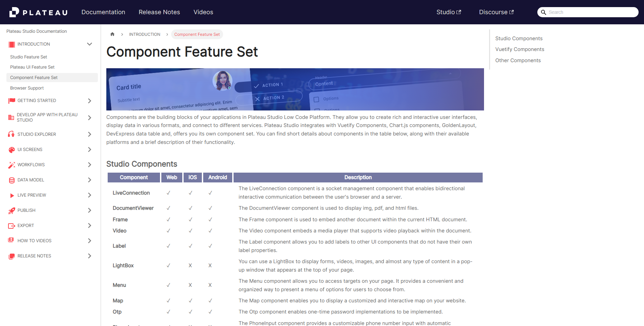Image resolution: width=644 pixels, height=326 pixels.
Task: Expand the Workflows section arrow
Action: (89, 165)
